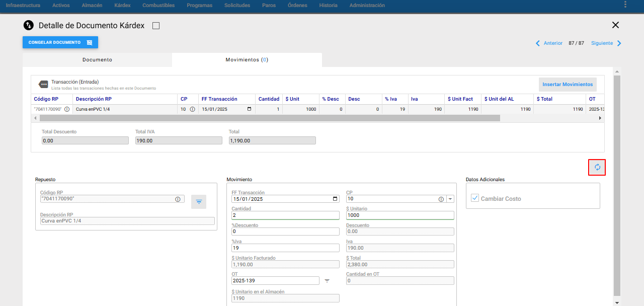Click the $ Unitario en el Almacén field

click(x=285, y=298)
